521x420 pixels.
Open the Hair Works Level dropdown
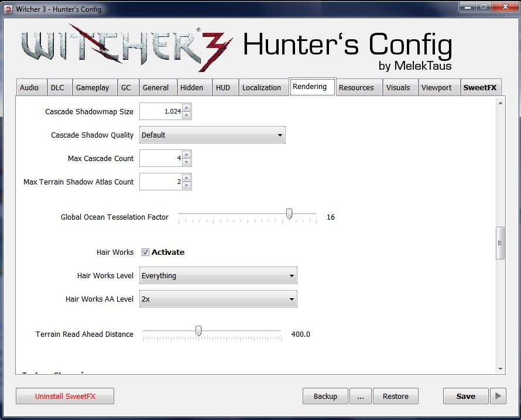[218, 276]
